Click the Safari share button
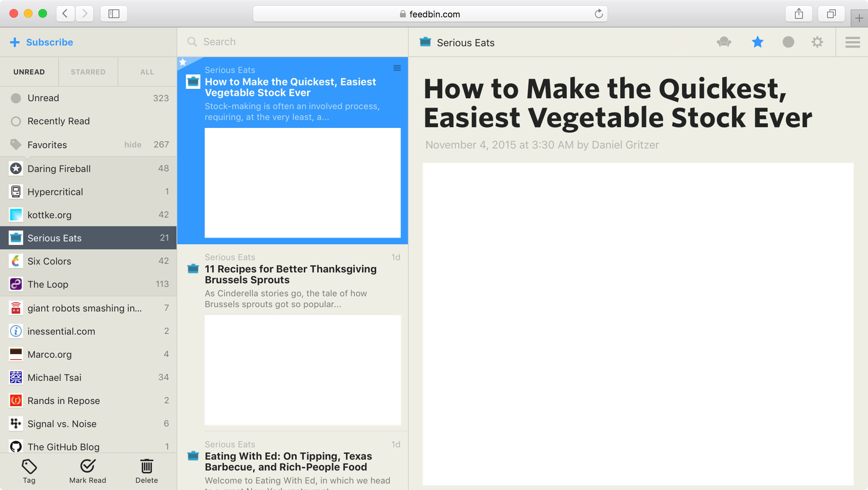The image size is (868, 490). point(799,14)
